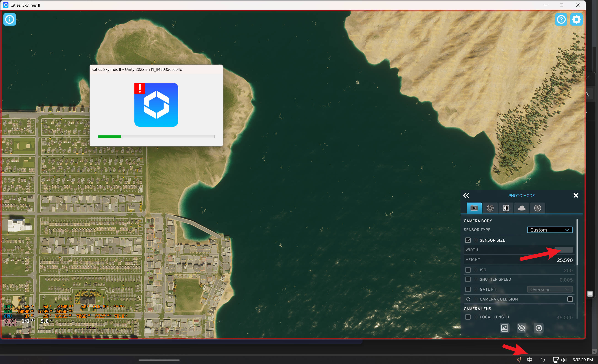Enable the Shutter Speed checkbox
This screenshot has height=364, width=598.
(x=468, y=279)
